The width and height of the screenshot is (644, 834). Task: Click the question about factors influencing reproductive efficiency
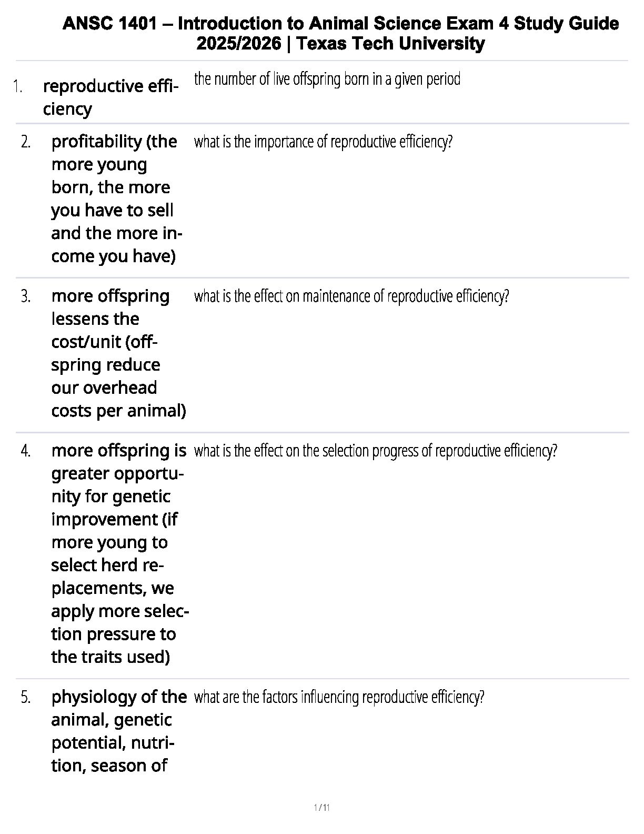339,698
